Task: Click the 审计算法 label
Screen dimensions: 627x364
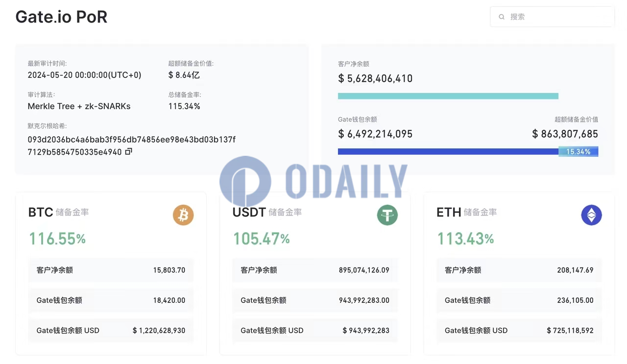Action: click(41, 95)
